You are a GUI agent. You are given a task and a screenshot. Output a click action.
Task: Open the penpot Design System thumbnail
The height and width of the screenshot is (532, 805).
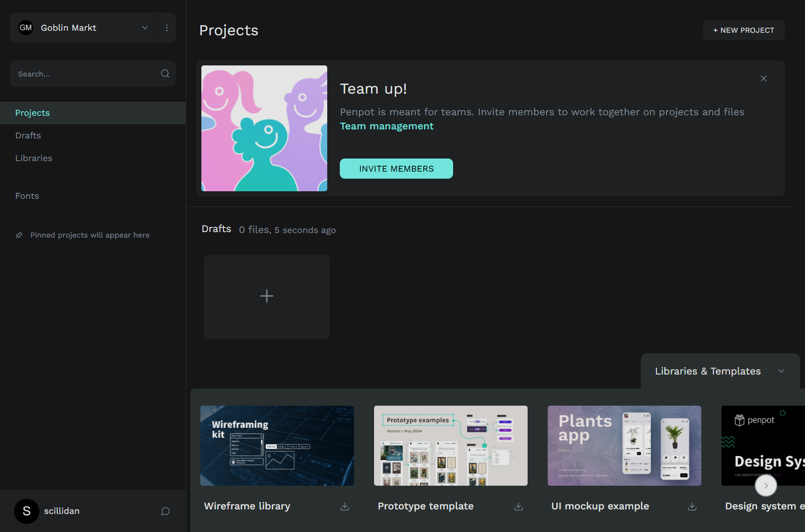[x=763, y=445]
